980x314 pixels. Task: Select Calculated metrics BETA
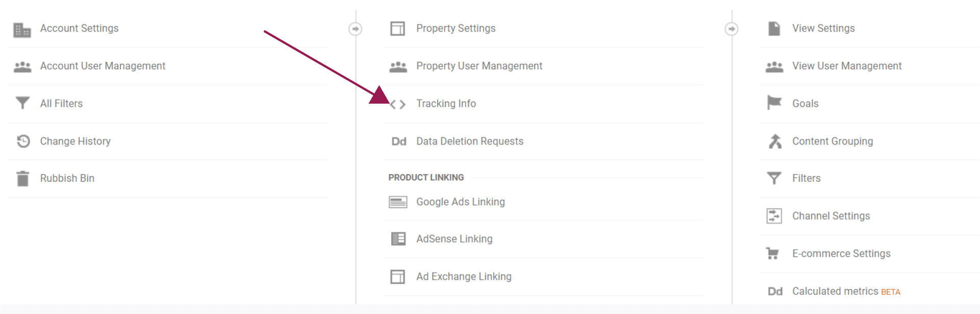coord(846,292)
